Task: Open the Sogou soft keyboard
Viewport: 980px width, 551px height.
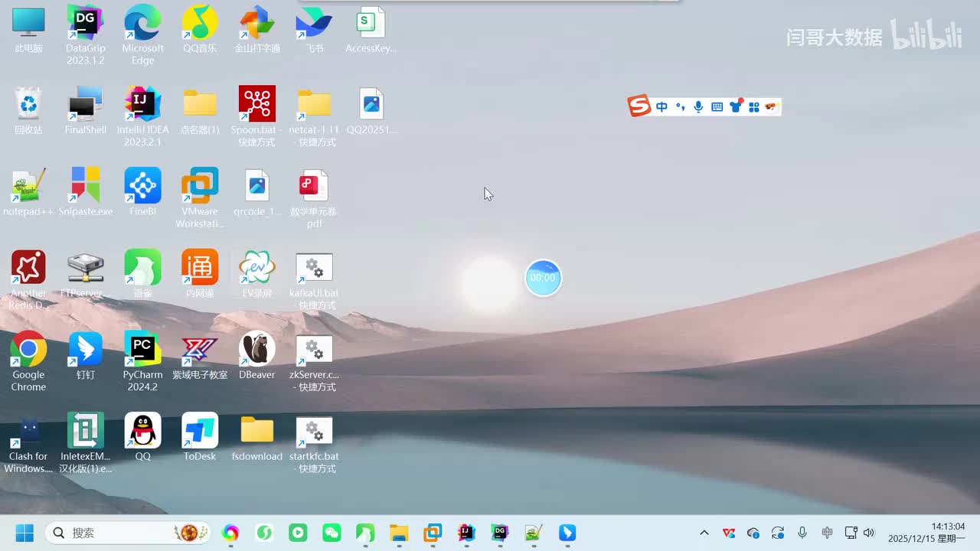Action: tap(717, 107)
